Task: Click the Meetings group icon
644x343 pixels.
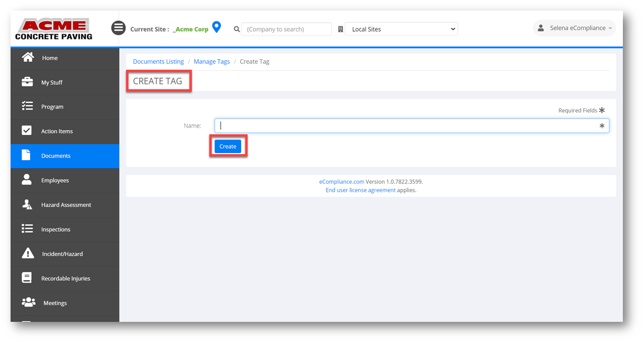Action: click(29, 302)
